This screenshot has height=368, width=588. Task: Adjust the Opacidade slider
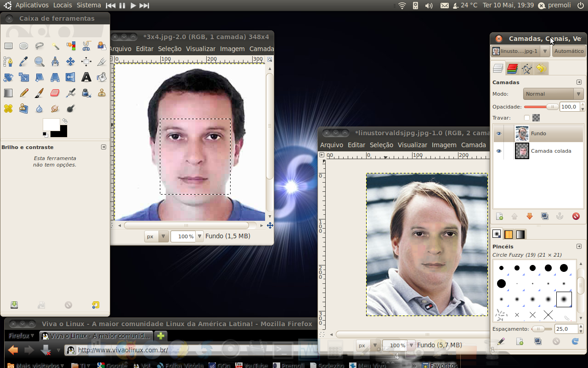pos(541,107)
